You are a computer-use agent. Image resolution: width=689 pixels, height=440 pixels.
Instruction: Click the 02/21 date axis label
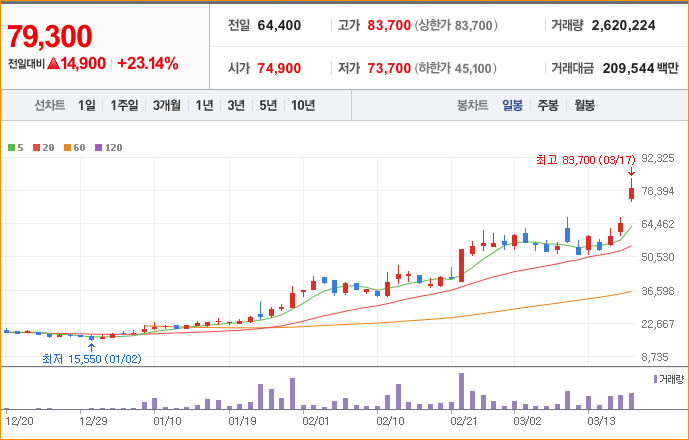pos(465,422)
